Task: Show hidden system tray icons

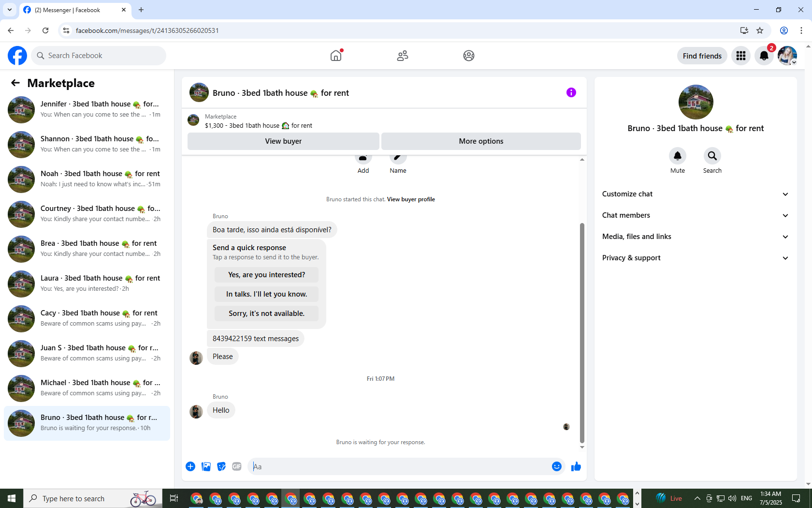Action: coord(697,498)
